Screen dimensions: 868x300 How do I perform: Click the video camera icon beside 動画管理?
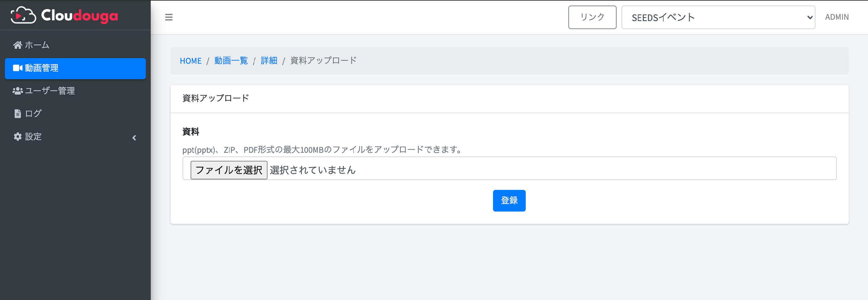pos(18,68)
